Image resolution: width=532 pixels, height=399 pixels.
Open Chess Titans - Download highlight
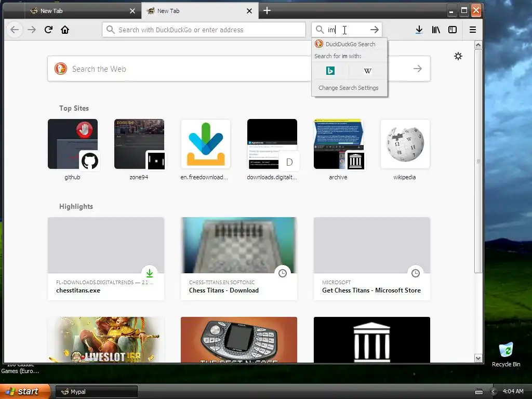pyautogui.click(x=239, y=259)
